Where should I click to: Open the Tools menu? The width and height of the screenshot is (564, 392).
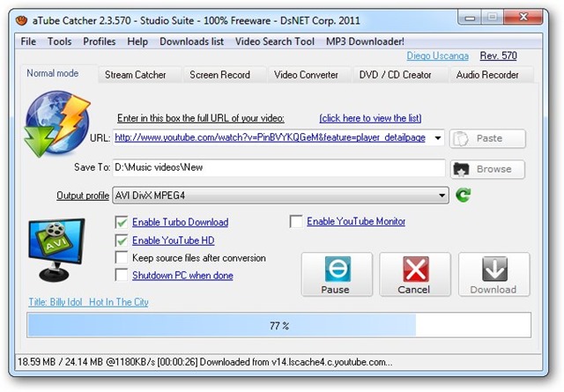click(60, 41)
